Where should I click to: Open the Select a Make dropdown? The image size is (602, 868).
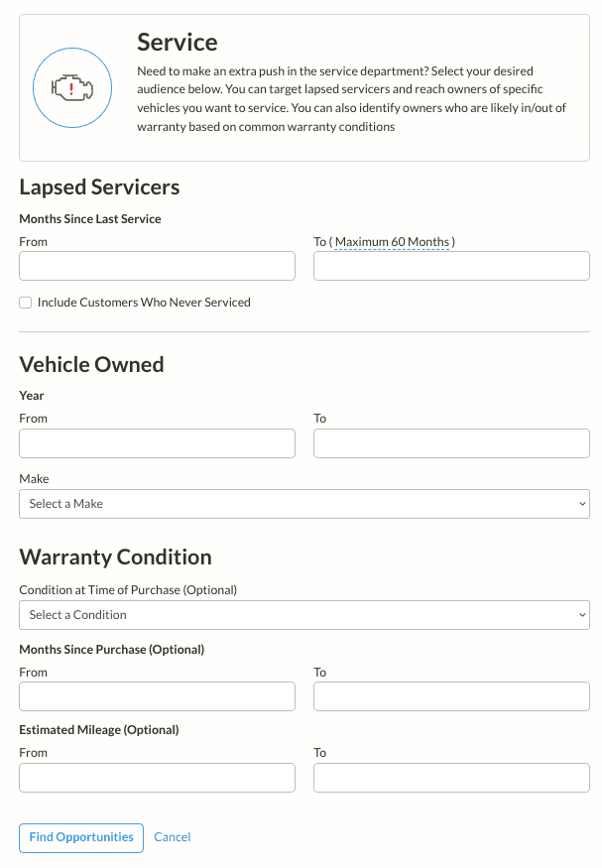304,504
